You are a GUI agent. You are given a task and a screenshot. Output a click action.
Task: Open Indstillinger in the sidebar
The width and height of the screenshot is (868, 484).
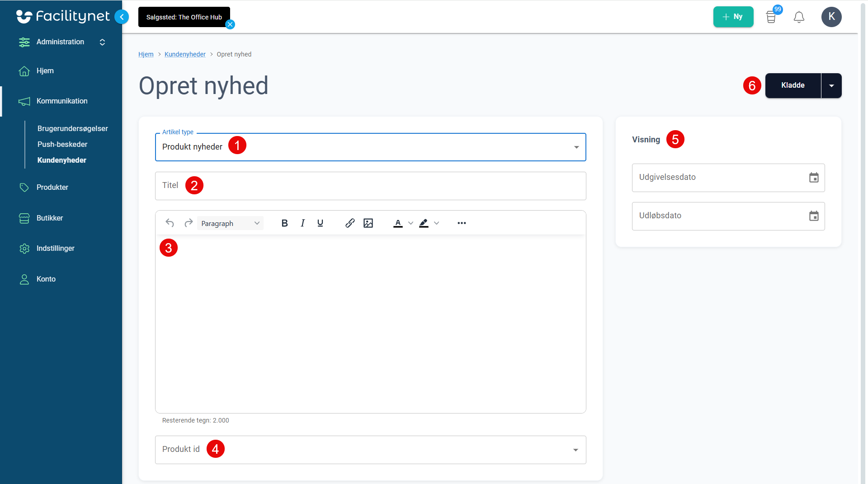tap(55, 249)
